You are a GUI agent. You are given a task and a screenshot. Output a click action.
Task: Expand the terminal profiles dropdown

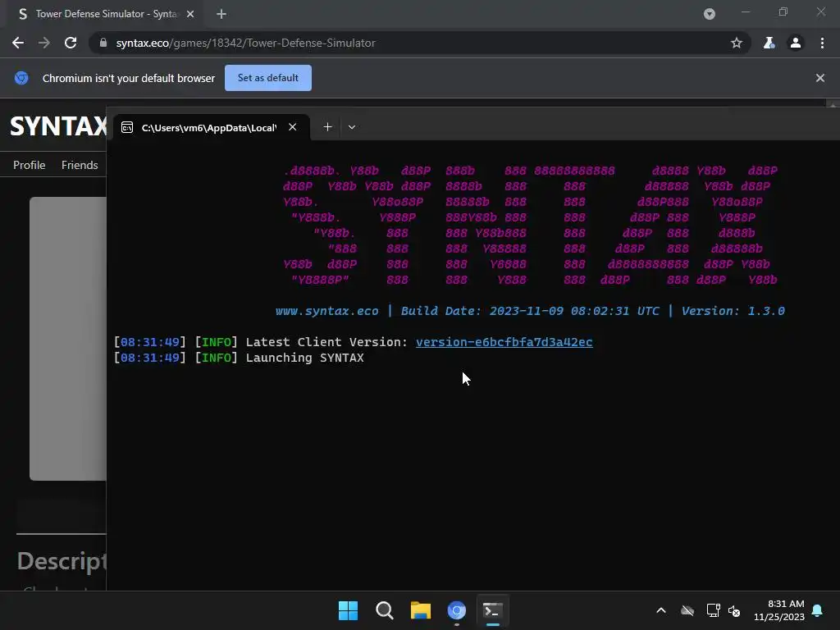pos(352,127)
